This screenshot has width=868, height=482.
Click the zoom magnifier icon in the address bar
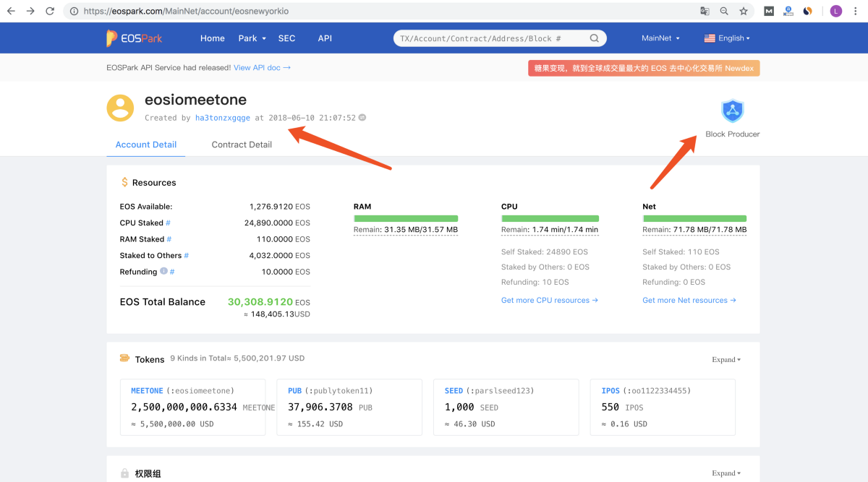pos(724,12)
